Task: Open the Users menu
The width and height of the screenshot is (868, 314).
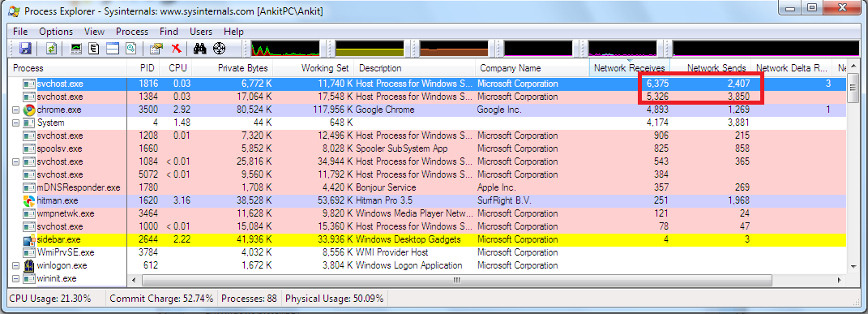Action: point(201,32)
